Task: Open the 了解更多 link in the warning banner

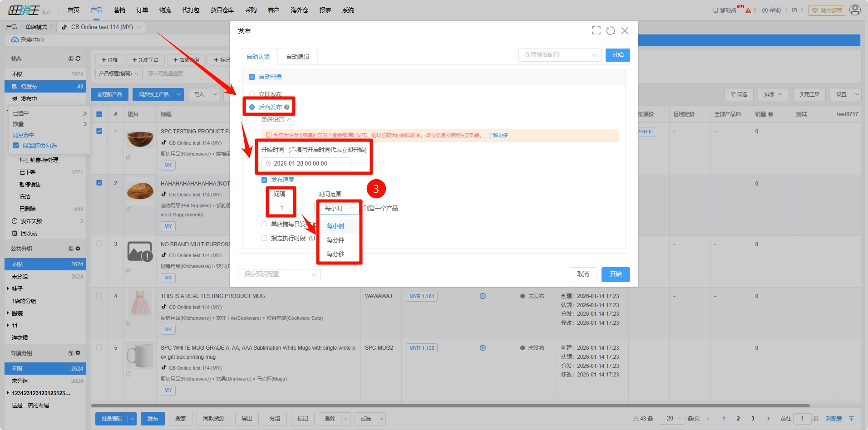Action: click(498, 135)
